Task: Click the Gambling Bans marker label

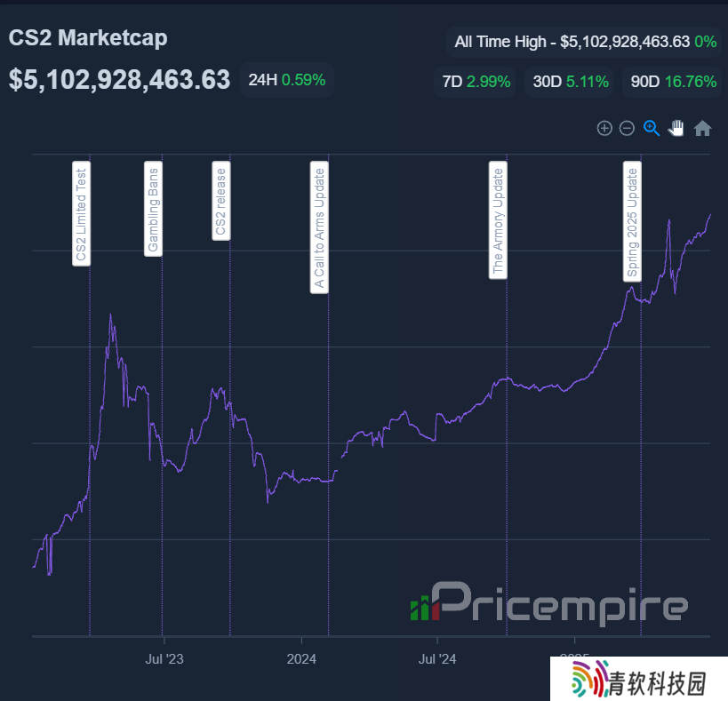Action: pos(154,209)
